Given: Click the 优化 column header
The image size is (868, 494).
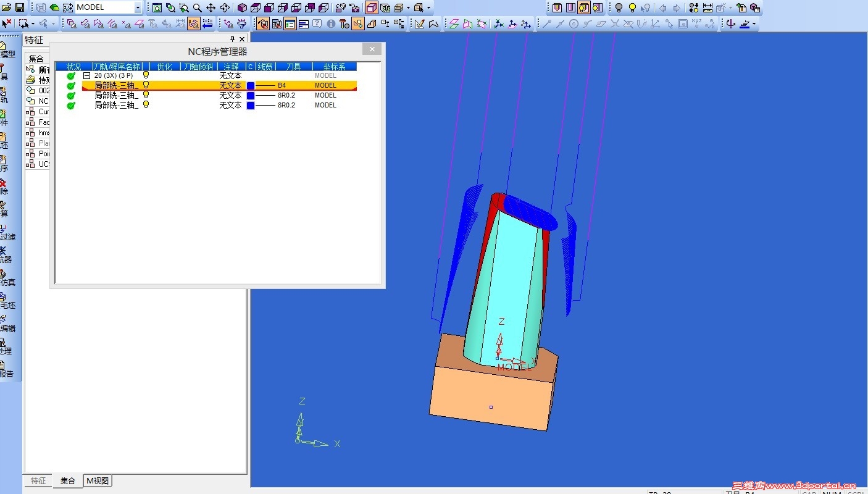Looking at the screenshot, I should point(165,66).
